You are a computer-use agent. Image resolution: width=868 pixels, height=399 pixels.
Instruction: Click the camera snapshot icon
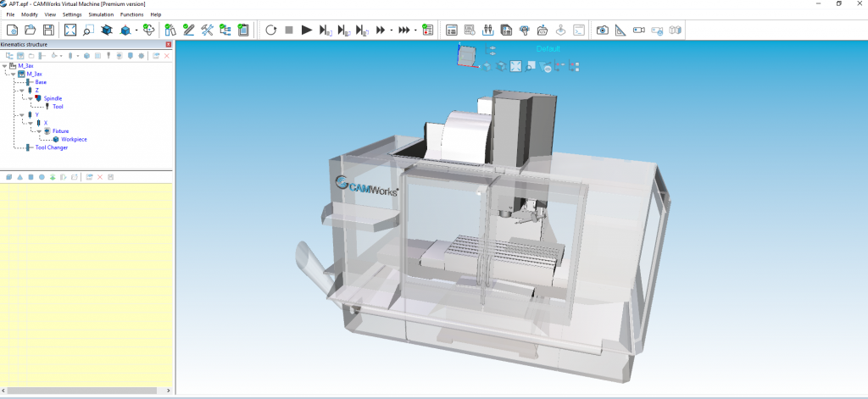point(602,30)
